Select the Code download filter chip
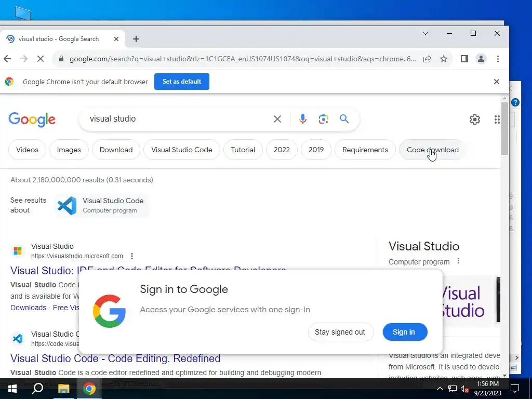 point(433,150)
